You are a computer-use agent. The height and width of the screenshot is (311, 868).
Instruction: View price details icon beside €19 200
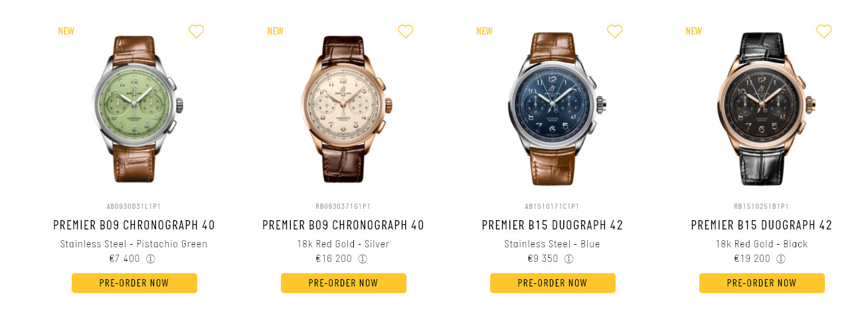[x=781, y=259]
